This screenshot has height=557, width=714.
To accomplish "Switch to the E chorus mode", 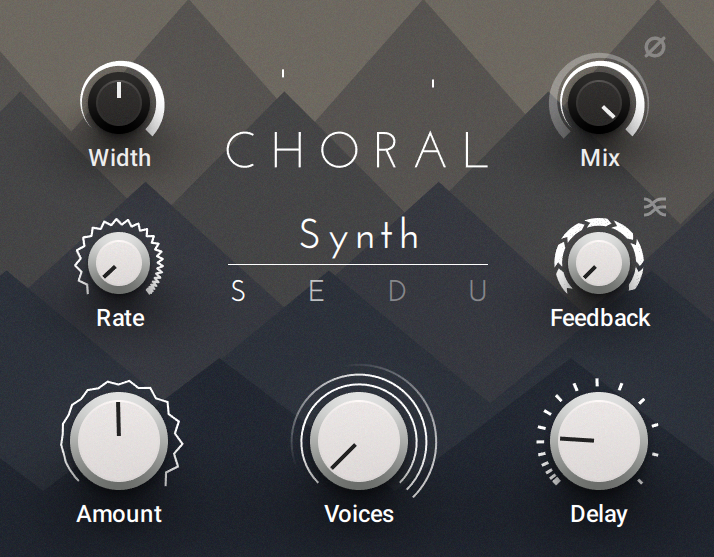I will [317, 292].
